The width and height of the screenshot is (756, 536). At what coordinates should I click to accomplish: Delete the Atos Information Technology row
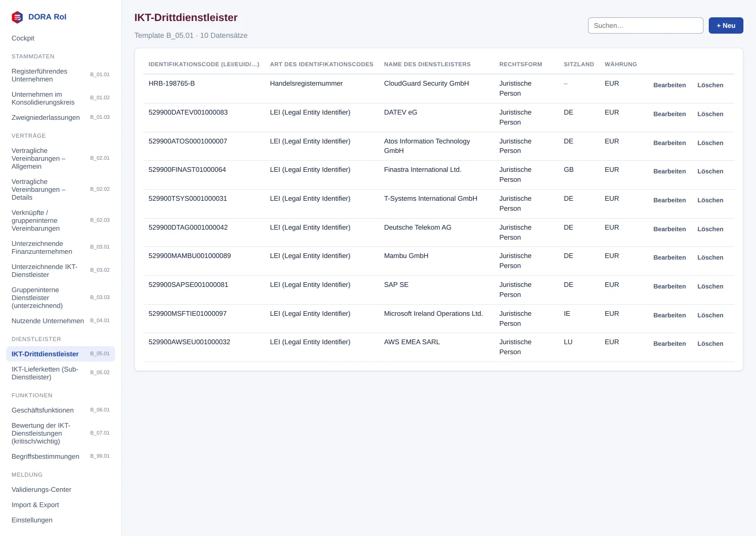tap(710, 143)
